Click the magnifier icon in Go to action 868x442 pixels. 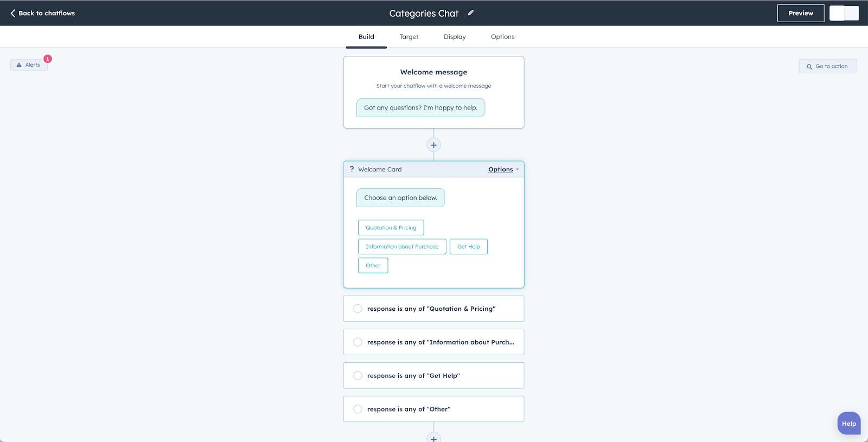click(x=809, y=67)
